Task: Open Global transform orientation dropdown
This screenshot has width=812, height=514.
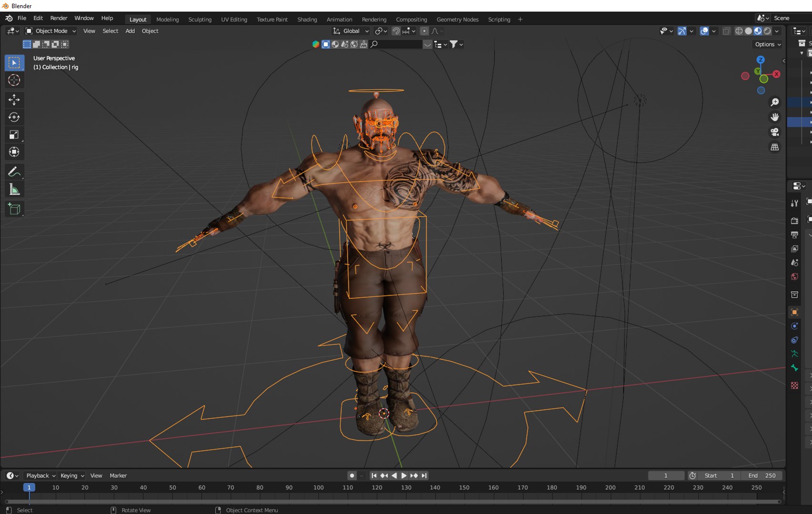Action: click(351, 31)
